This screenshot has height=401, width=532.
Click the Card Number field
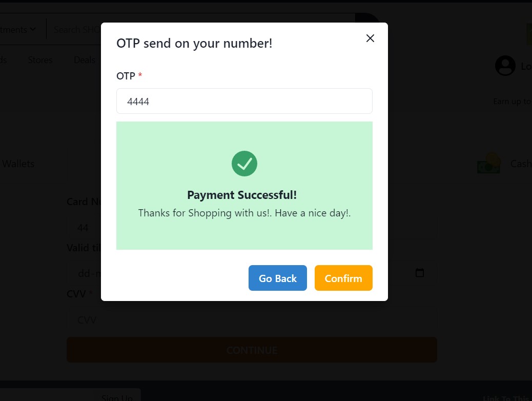point(205,227)
